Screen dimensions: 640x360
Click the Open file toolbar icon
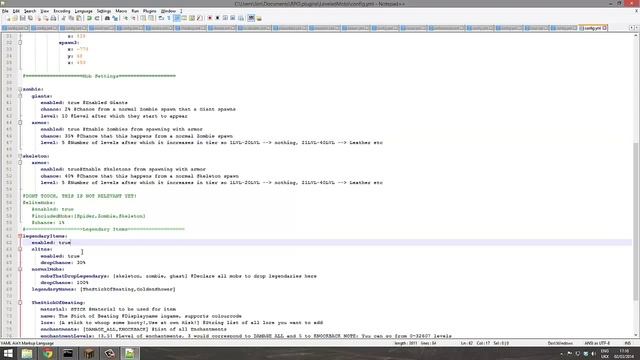[x=15, y=18]
